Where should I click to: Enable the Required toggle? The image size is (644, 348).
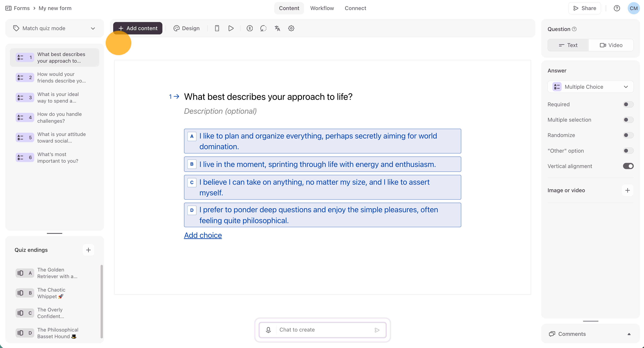click(x=628, y=105)
